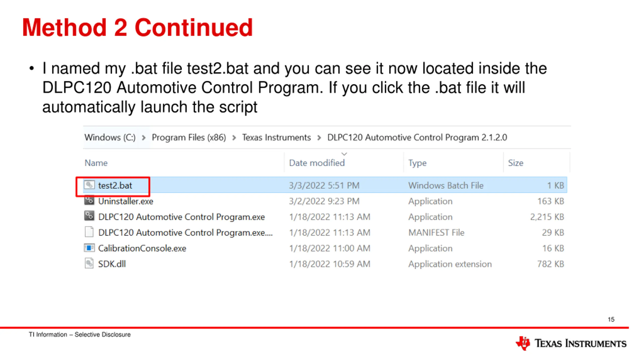Click the Application extension type cell
644x362 pixels.
[450, 264]
